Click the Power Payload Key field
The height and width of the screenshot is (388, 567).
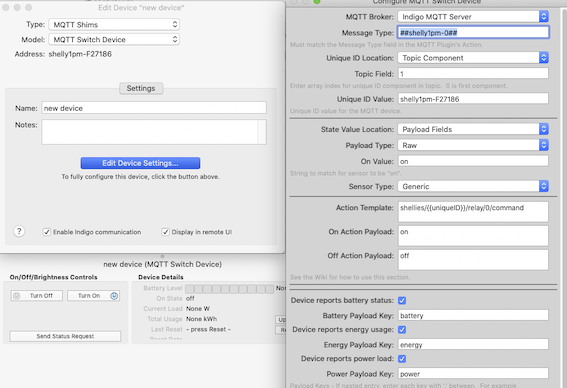pyautogui.click(x=473, y=374)
